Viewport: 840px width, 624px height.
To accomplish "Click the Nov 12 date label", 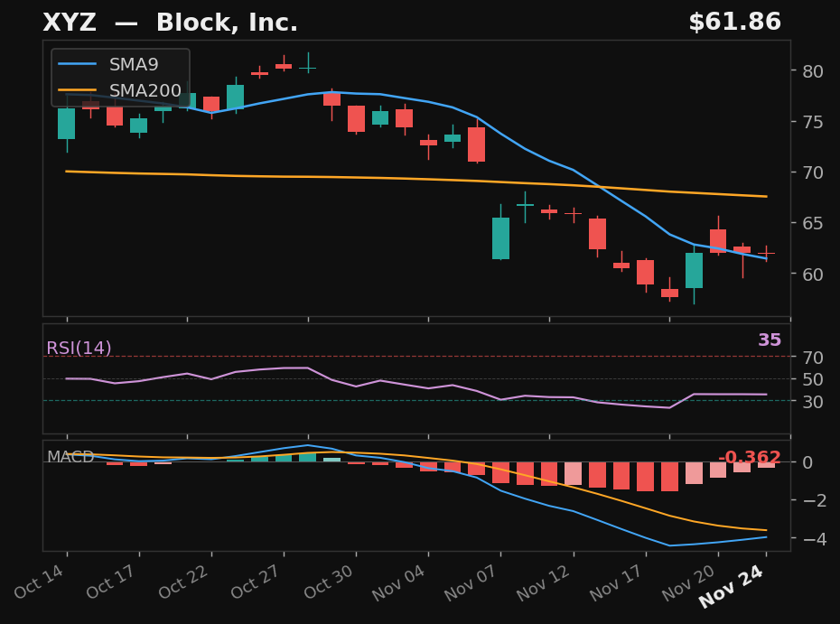I will 544,582.
